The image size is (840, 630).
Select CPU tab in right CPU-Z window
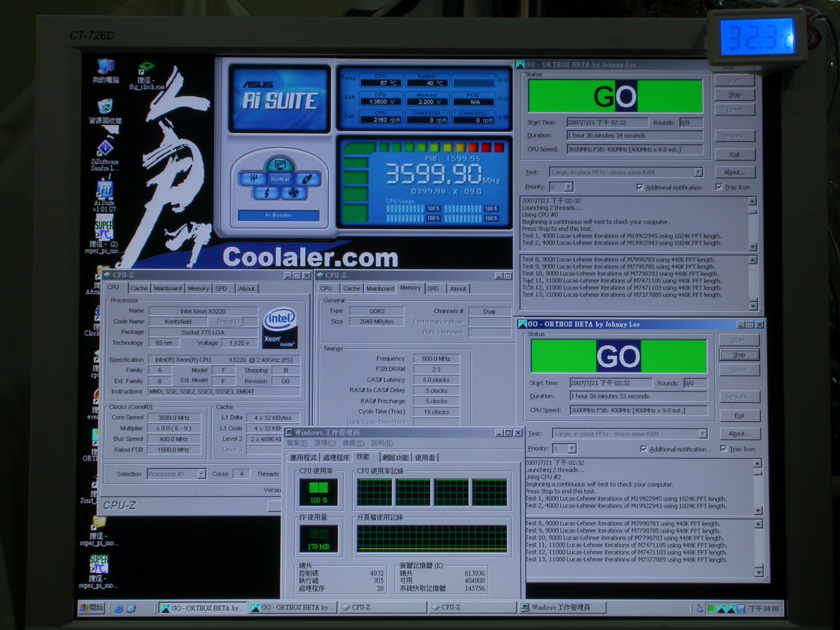tap(326, 289)
